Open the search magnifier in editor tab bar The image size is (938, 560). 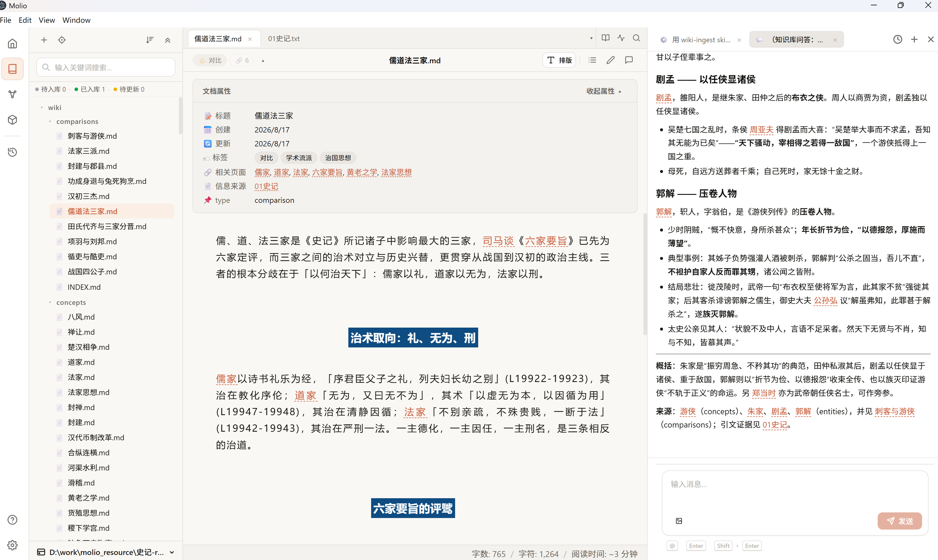(x=637, y=38)
